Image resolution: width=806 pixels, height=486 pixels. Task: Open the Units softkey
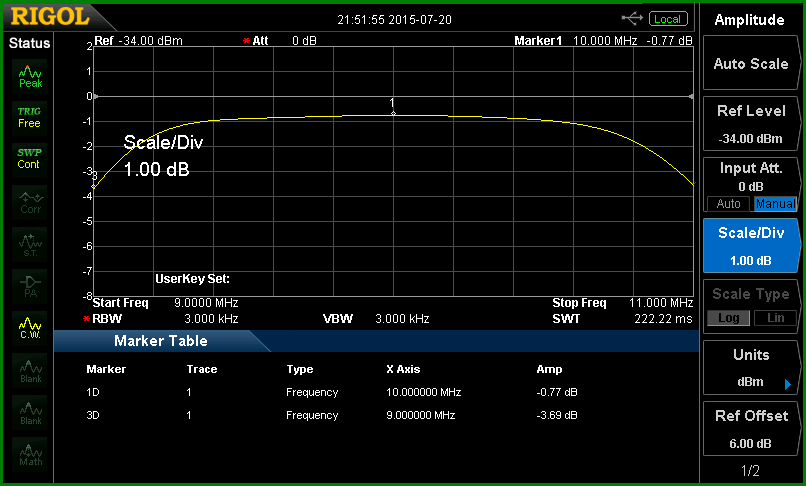[751, 368]
